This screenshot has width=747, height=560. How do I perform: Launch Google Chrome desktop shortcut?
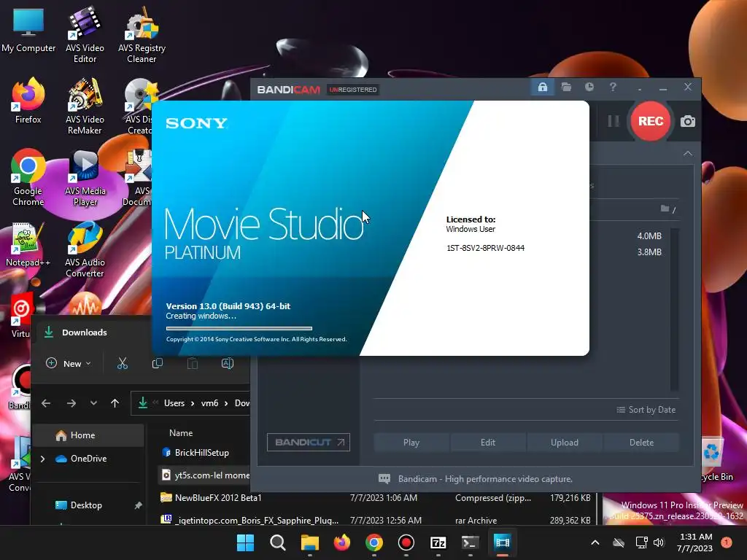click(28, 178)
